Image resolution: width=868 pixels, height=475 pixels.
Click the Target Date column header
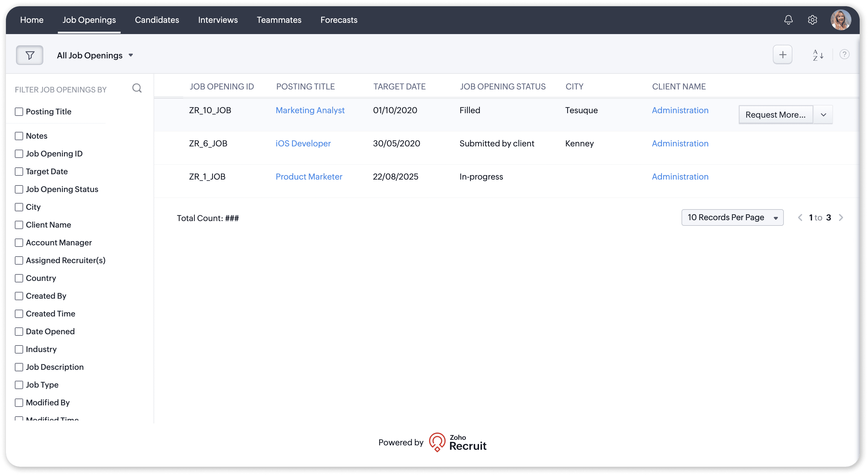399,87
